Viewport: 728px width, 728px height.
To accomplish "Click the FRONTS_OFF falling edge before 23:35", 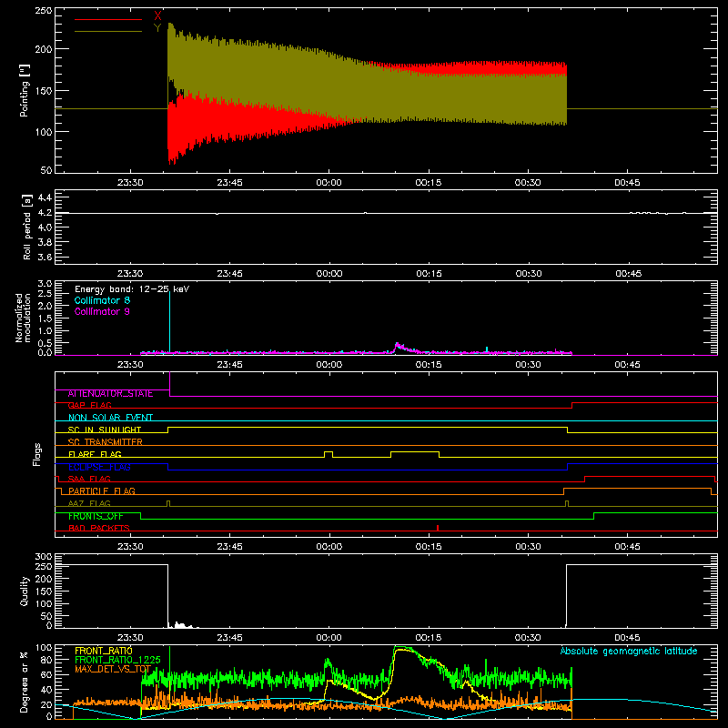I will pyautogui.click(x=141, y=516).
